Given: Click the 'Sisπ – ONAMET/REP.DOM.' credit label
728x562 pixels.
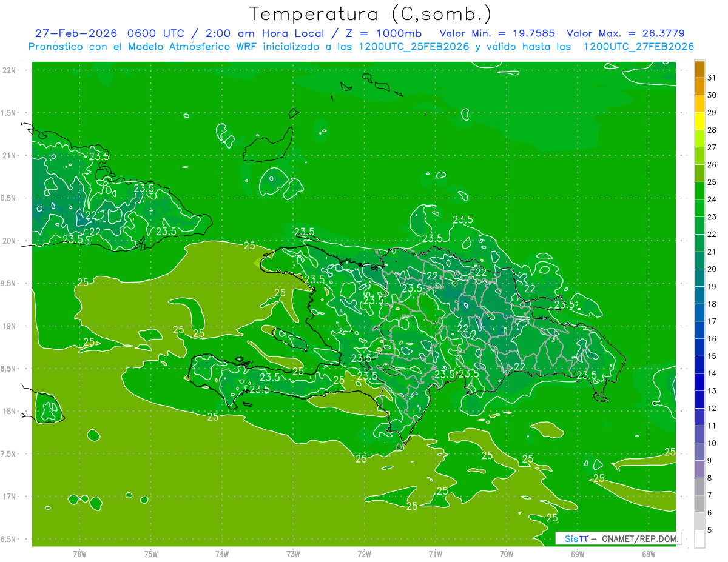Looking at the screenshot, I should point(618,538).
